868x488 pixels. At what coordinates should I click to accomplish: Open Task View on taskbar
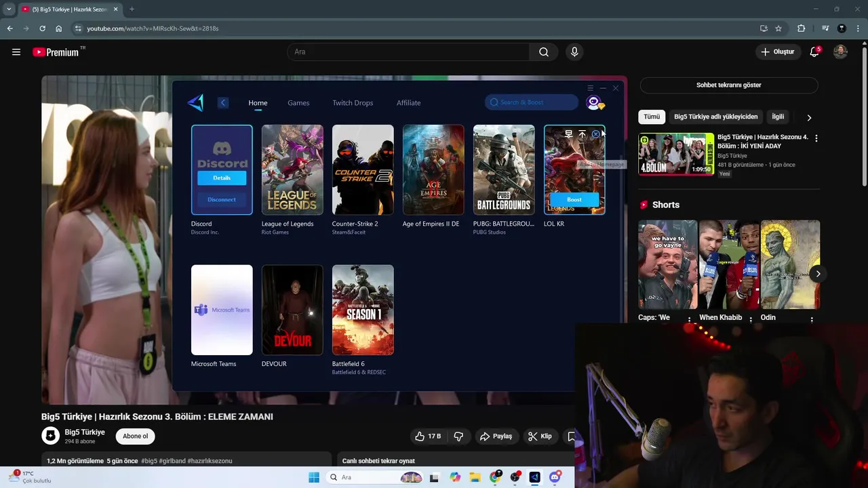(x=434, y=477)
